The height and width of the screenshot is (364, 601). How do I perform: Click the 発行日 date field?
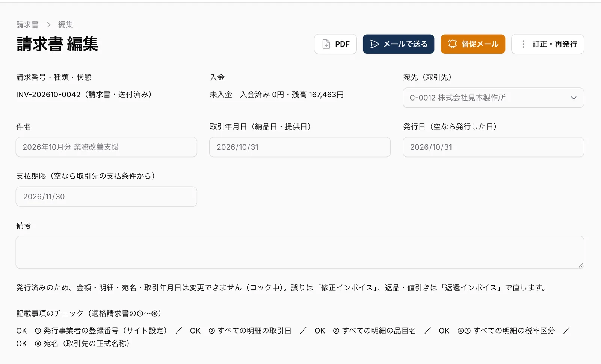493,147
